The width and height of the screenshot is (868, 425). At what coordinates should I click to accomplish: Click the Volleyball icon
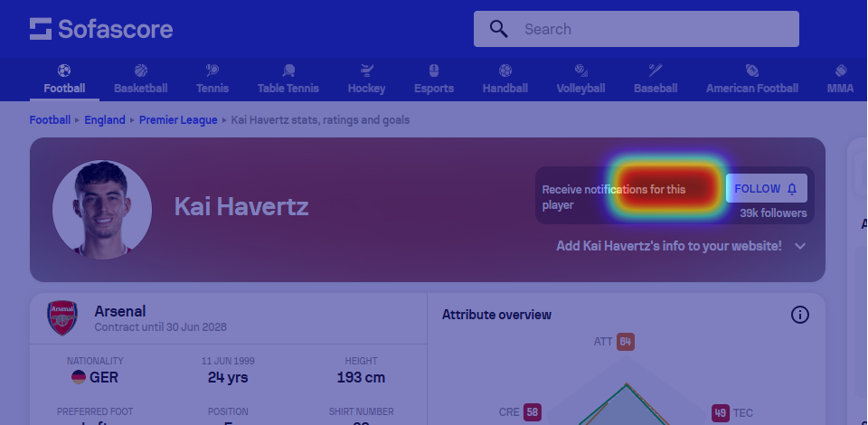point(580,71)
